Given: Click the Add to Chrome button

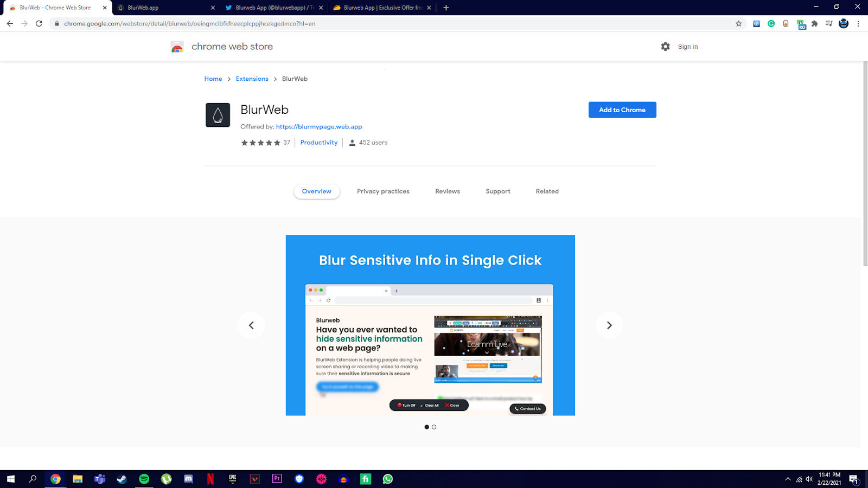Looking at the screenshot, I should [x=622, y=110].
